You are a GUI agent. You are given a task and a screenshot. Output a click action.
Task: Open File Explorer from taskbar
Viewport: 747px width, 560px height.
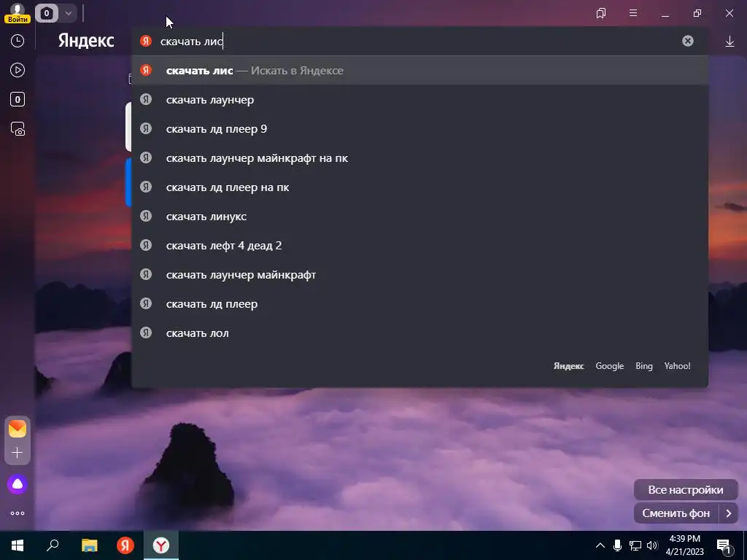click(x=89, y=545)
